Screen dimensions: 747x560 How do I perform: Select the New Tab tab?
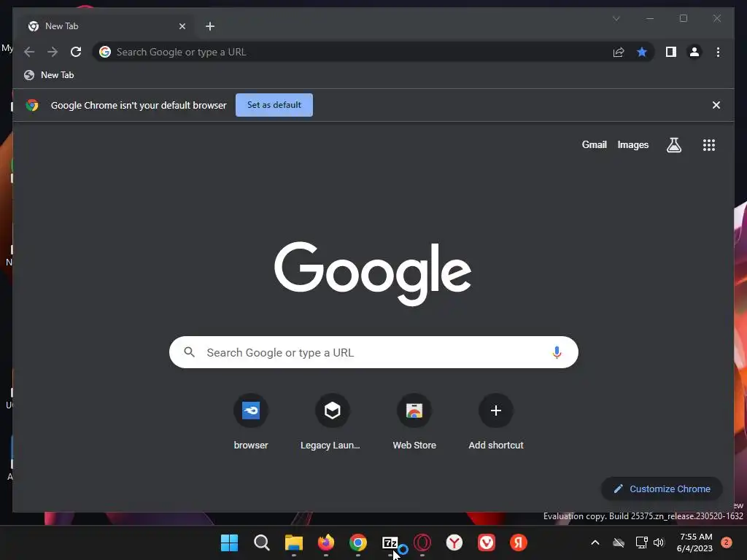105,26
